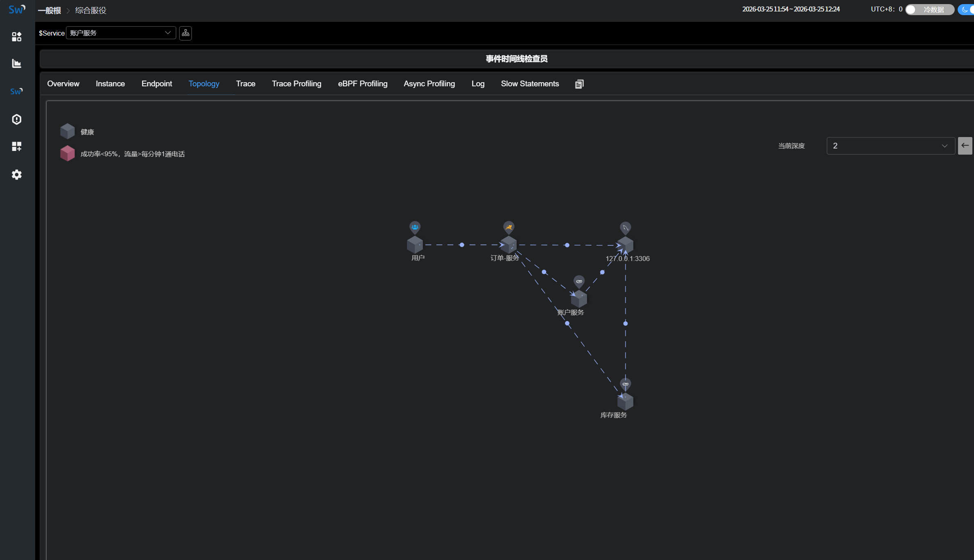This screenshot has width=974, height=560.
Task: Switch to the Trace Profiling tab
Action: (297, 84)
